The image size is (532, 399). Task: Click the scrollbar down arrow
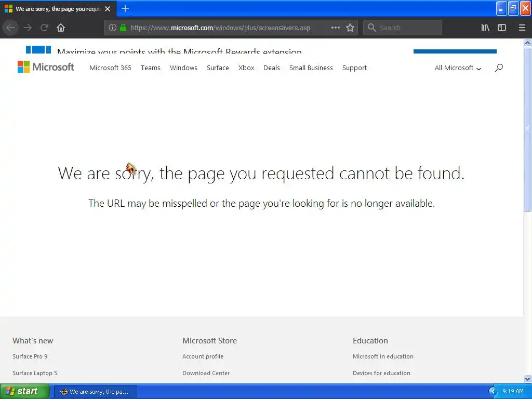(528, 379)
